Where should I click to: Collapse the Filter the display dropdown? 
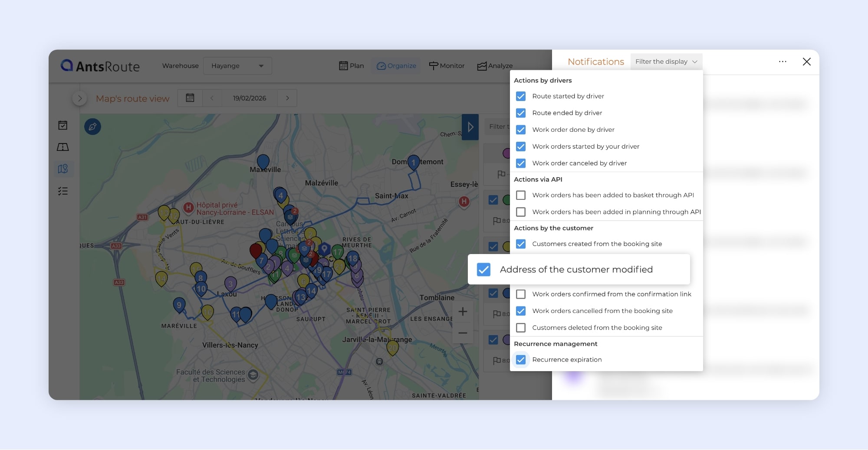tap(666, 62)
